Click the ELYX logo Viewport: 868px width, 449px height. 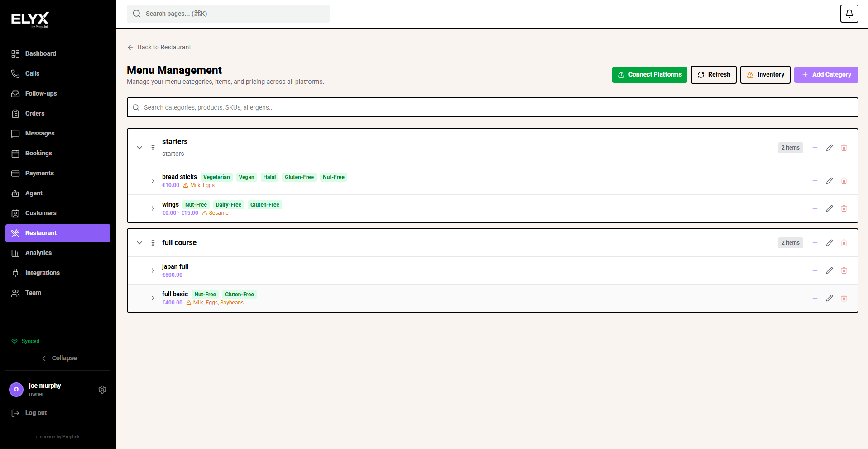30,19
